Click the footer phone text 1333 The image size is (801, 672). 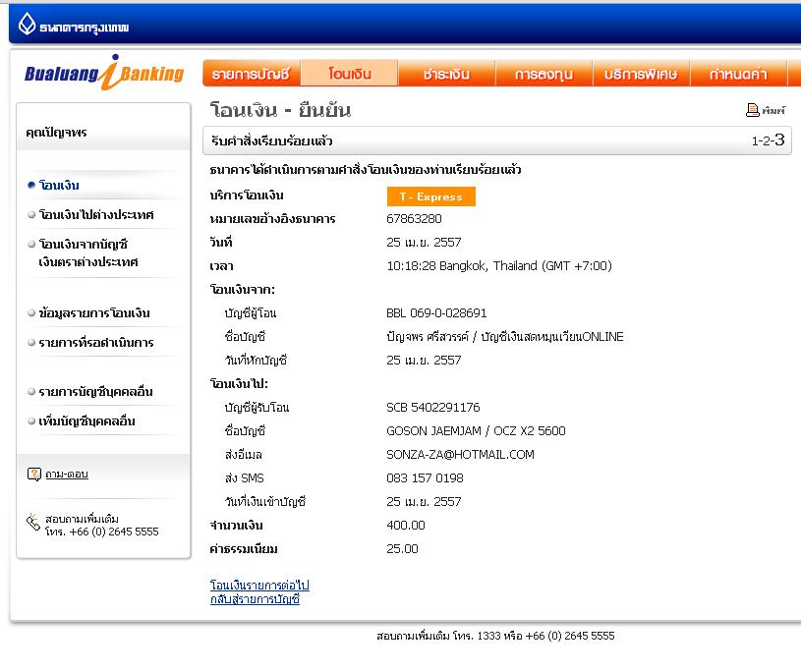[x=488, y=636]
